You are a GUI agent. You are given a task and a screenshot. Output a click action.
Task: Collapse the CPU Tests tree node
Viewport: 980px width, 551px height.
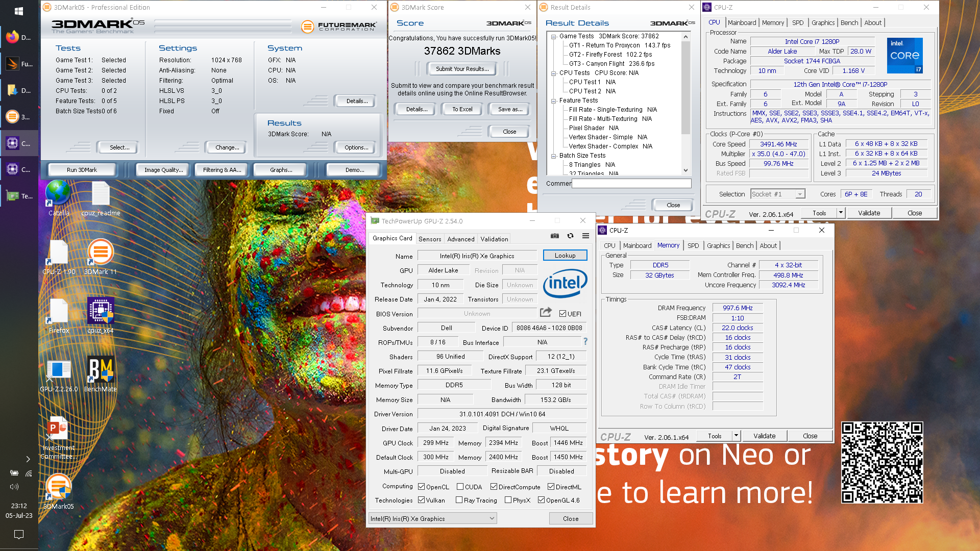tap(553, 73)
